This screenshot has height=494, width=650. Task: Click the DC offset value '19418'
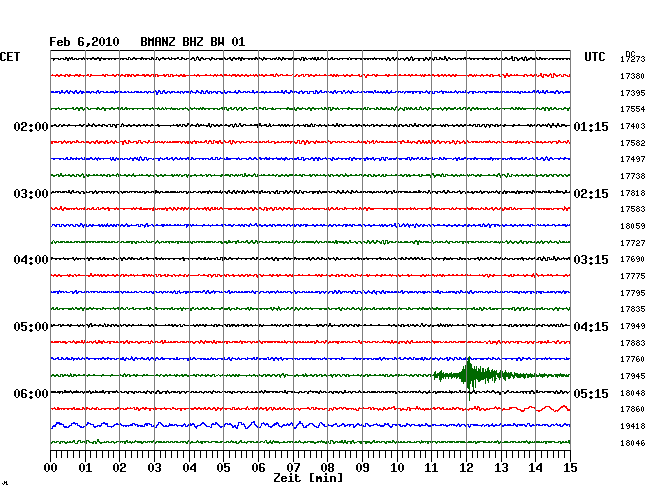(633, 426)
